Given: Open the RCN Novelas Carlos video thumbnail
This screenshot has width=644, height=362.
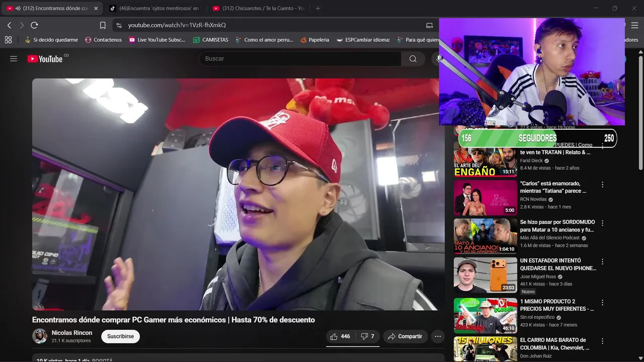Looking at the screenshot, I should [486, 198].
